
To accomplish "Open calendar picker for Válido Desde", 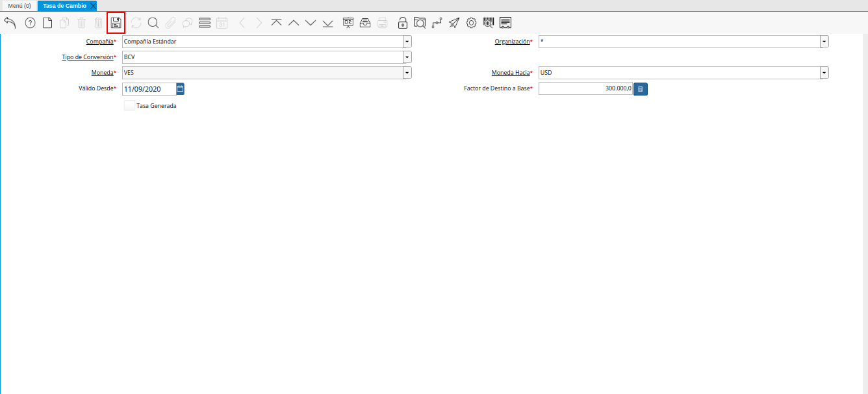I will (x=181, y=88).
